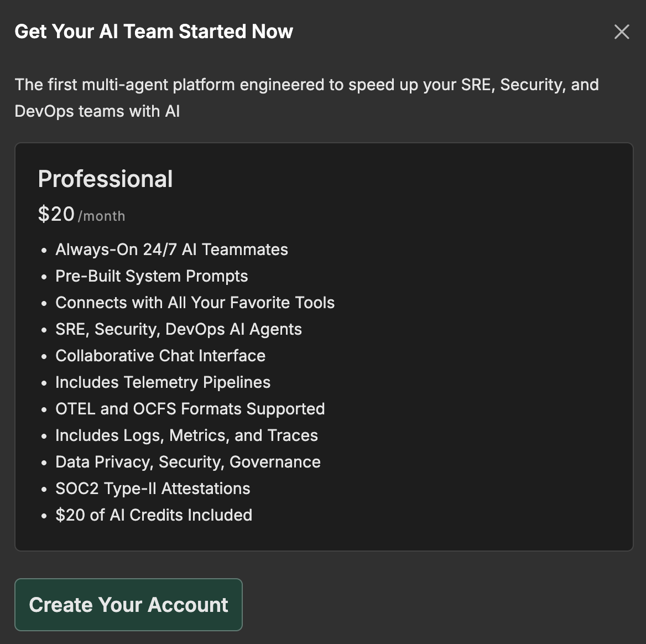The image size is (646, 644).
Task: Close the AI Team signup dialog
Action: (622, 32)
